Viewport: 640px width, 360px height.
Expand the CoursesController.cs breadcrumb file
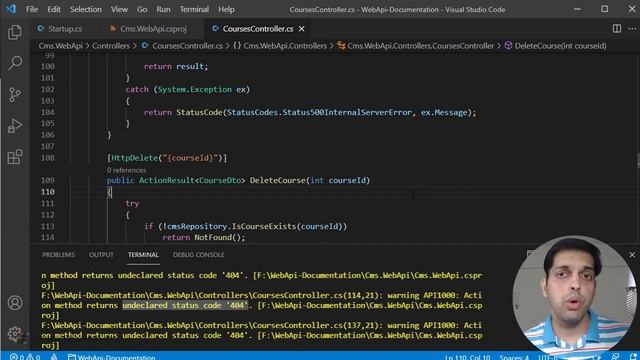(187, 46)
